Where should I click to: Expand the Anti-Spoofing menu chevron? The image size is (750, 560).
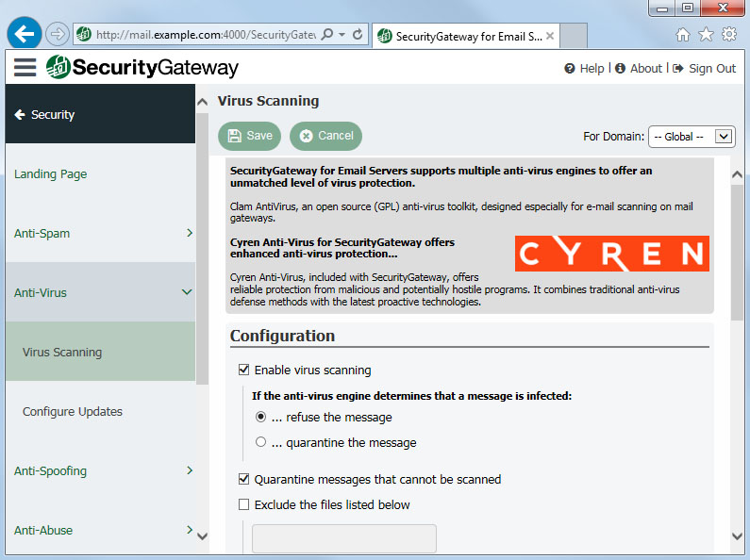pyautogui.click(x=190, y=470)
